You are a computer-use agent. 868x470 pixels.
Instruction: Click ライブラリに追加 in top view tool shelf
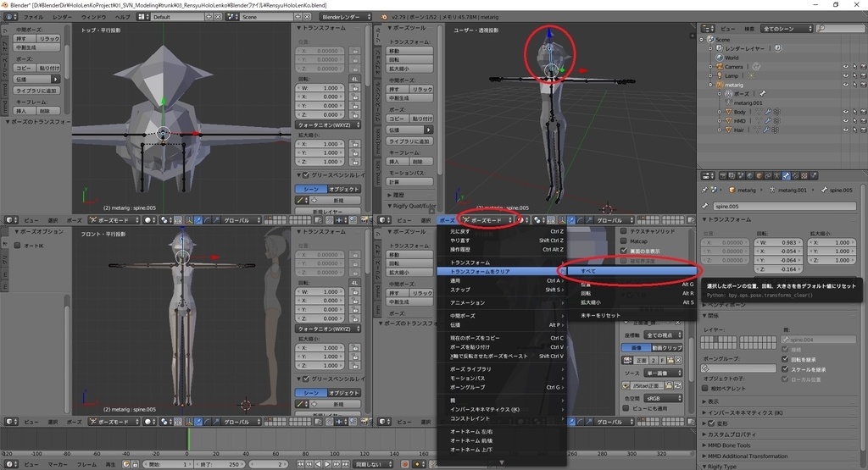point(37,91)
